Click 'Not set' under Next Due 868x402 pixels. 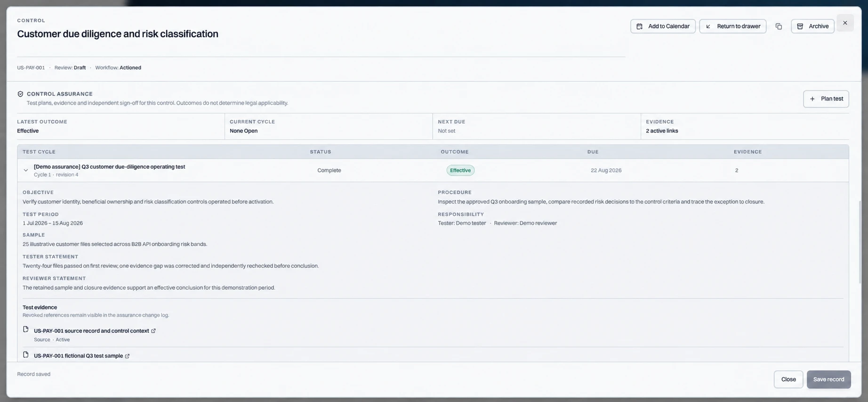tap(446, 131)
